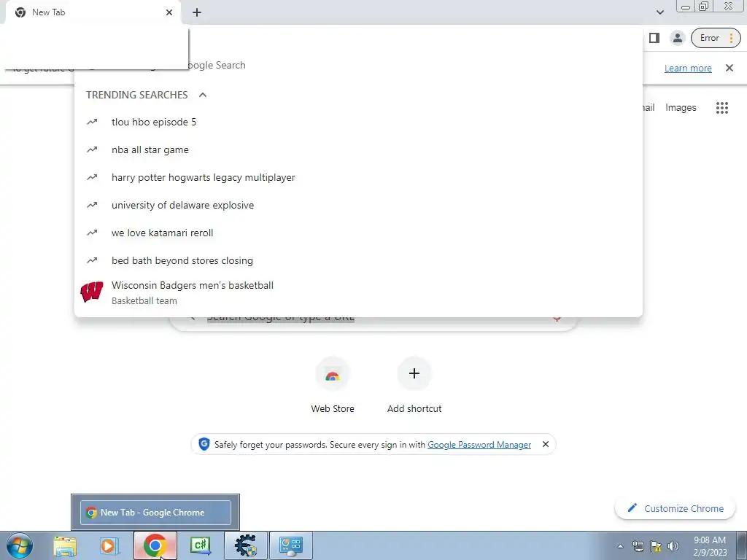Open the Action Center flag icon
The width and height of the screenshot is (747, 560).
pos(656,546)
